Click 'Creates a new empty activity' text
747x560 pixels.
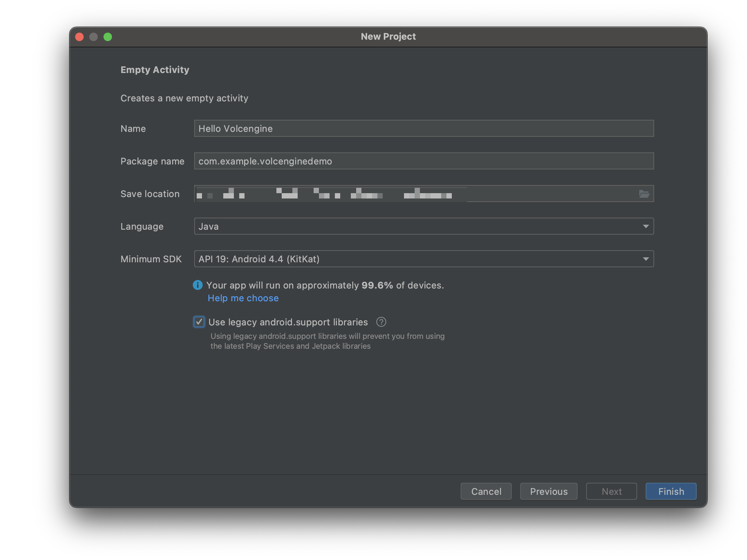tap(184, 98)
